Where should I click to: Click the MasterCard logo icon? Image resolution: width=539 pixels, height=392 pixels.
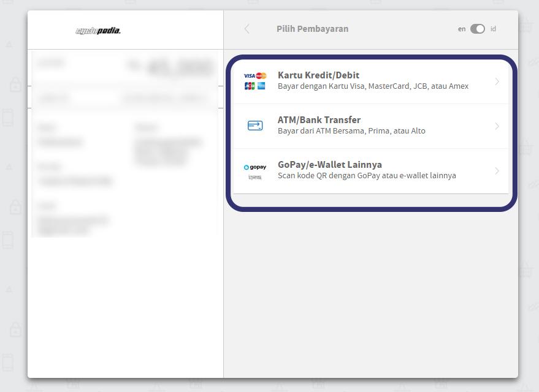[261, 76]
